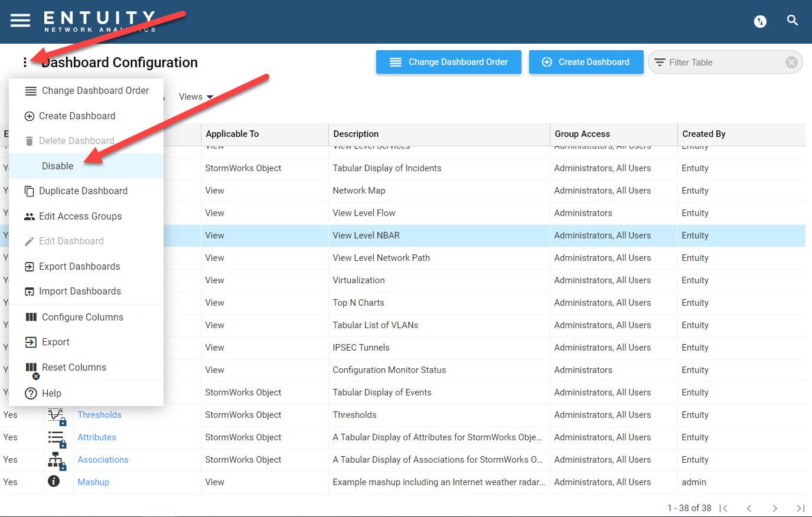812x517 pixels.
Task: Open the Thresholds dashboard link
Action: (99, 415)
